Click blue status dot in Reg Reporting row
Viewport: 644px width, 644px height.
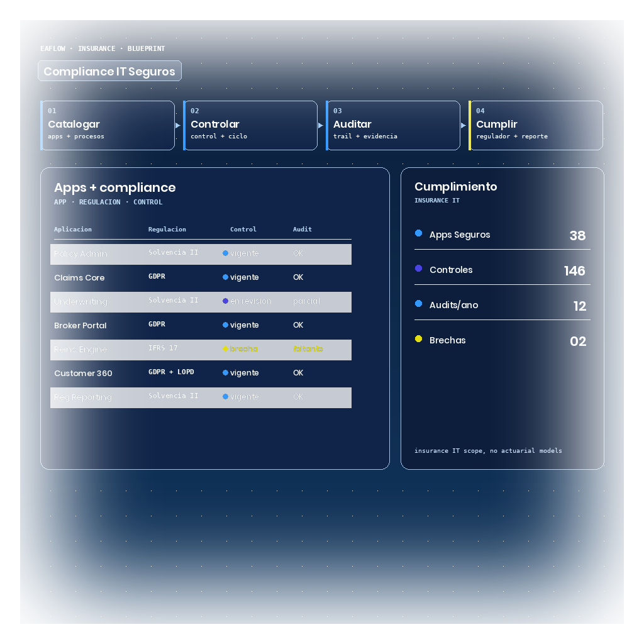coord(225,397)
